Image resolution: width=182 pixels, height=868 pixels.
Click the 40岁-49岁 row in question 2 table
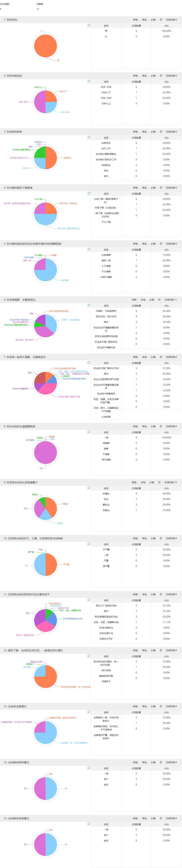[136, 87]
